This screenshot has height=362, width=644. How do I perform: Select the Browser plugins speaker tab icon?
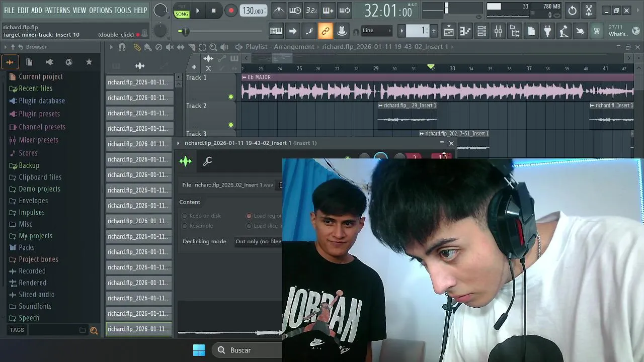pos(49,62)
